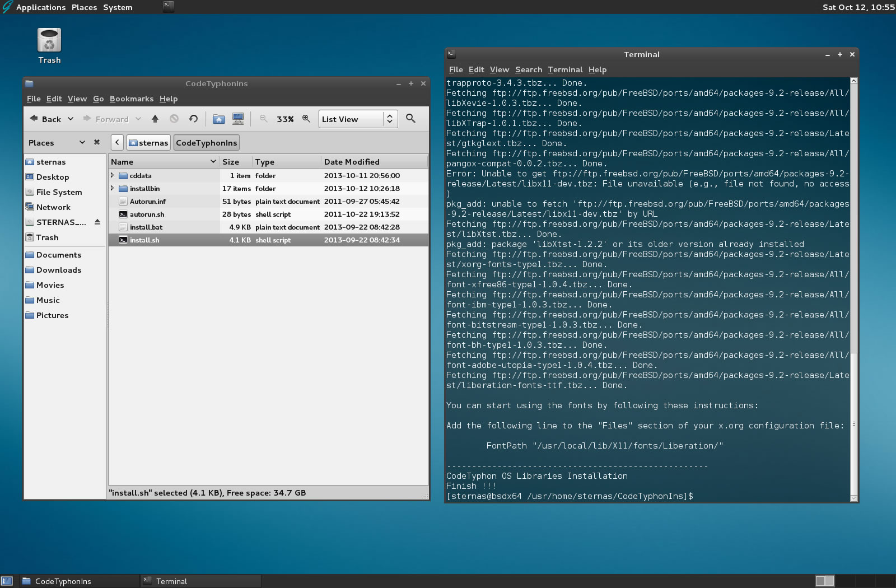Open the Places pane selector dropdown
Screen dimensions: 896x588
(x=82, y=142)
